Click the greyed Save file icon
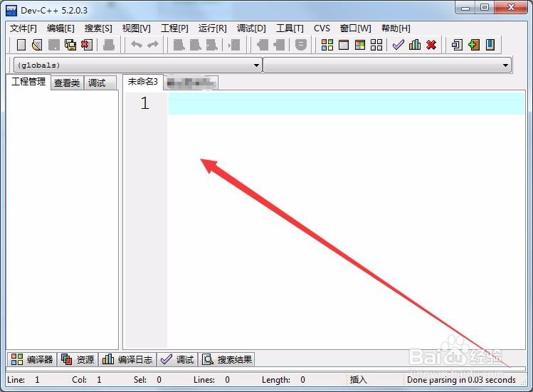 53,45
